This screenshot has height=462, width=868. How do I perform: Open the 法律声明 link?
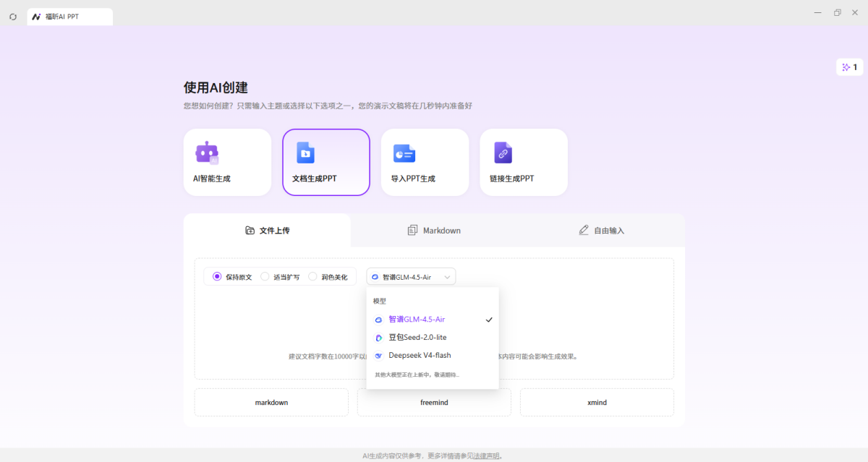(486, 456)
